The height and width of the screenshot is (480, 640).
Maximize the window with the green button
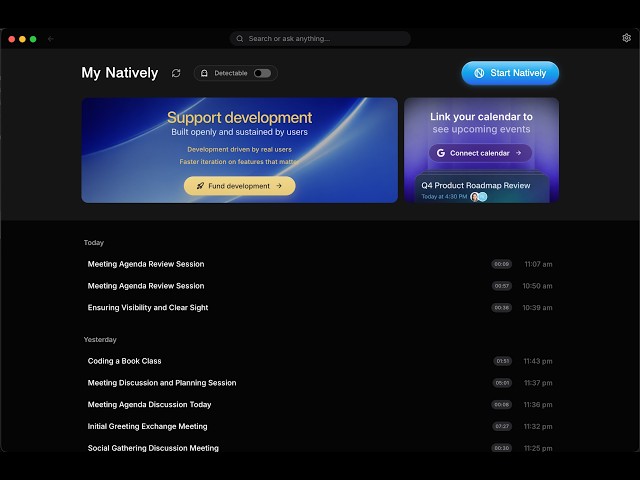pos(33,39)
